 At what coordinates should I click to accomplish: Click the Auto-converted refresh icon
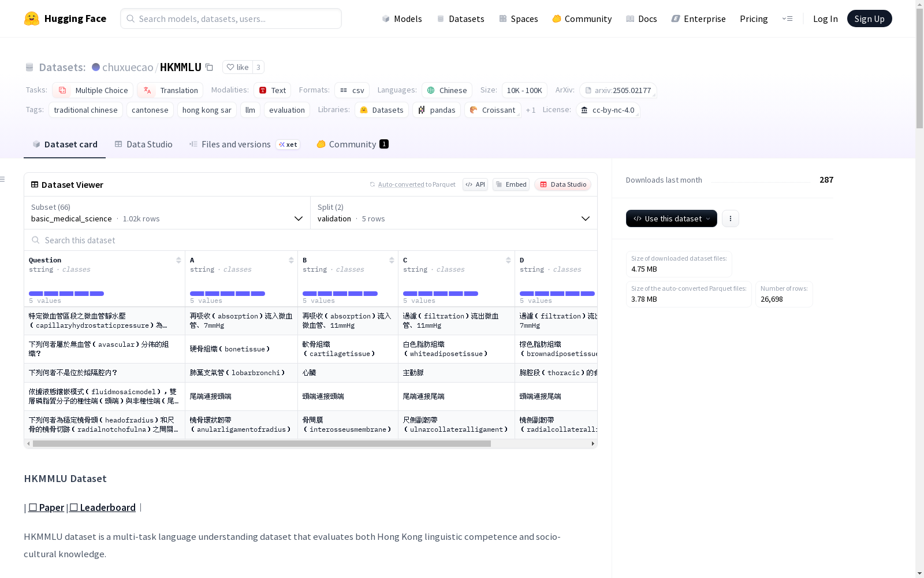(x=372, y=184)
